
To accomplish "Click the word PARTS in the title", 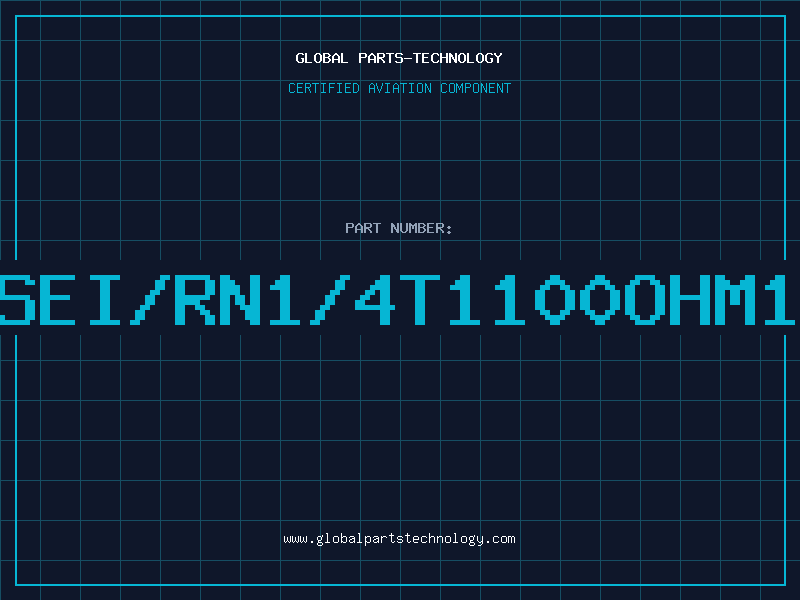I will coord(381,58).
